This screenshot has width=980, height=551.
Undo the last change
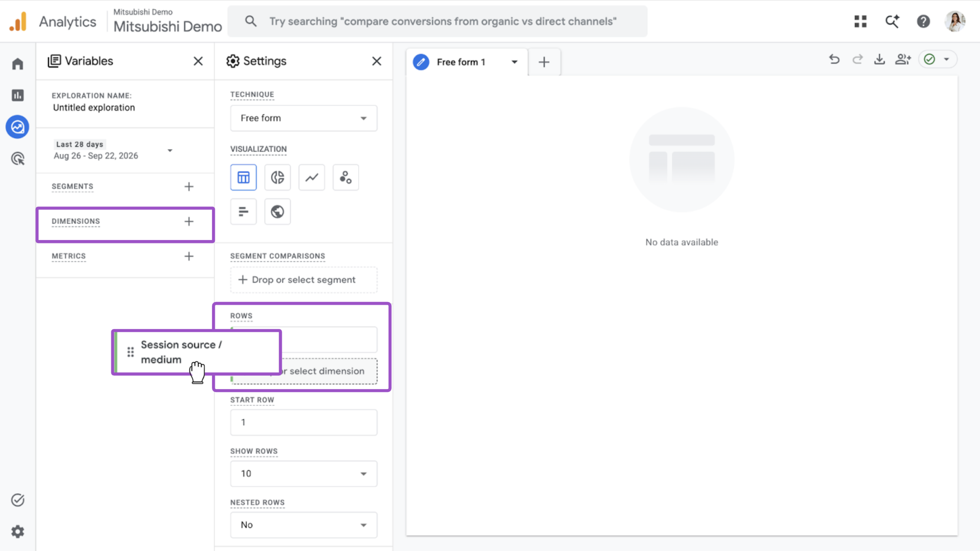coord(835,59)
